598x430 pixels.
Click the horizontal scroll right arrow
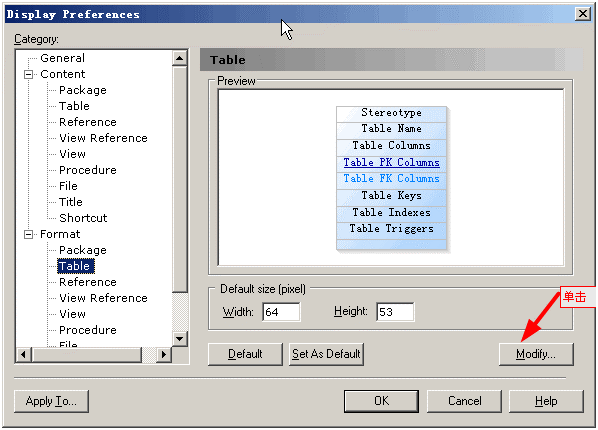164,354
